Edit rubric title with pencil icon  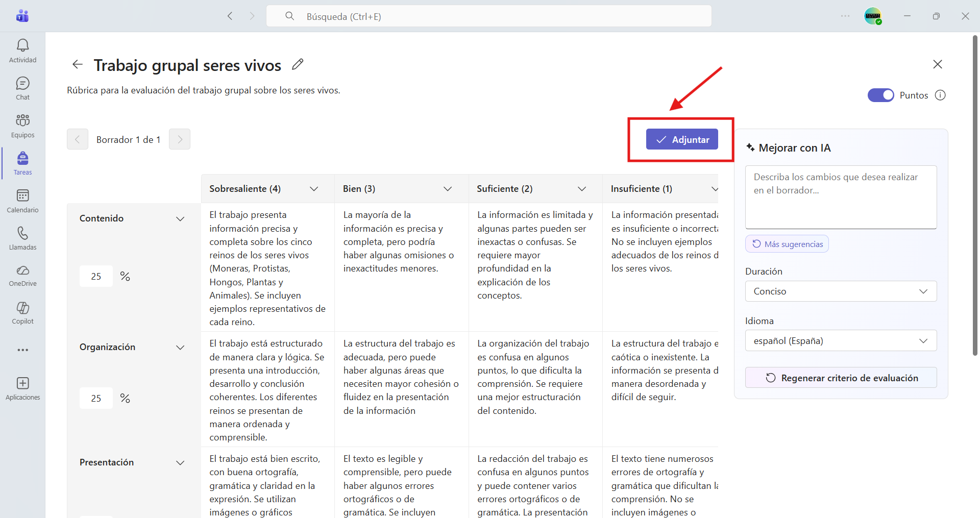coord(298,64)
